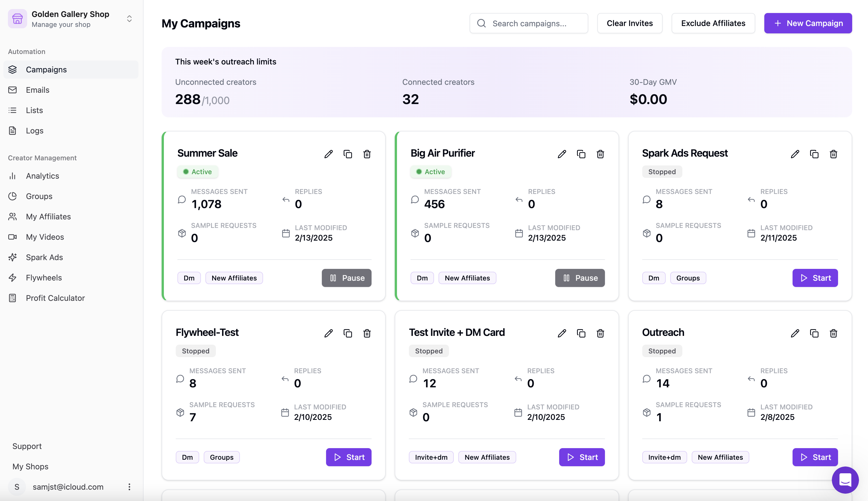Screen dimensions: 868x501
Task: Delete the Spark Ads Request campaign
Action: point(833,154)
